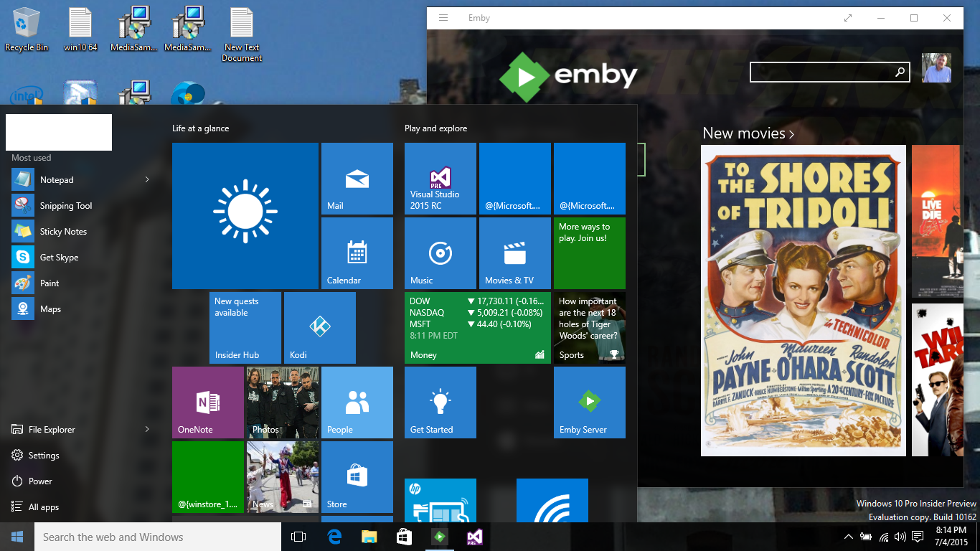Open the Calendar tile
Image resolution: width=980 pixels, height=551 pixels.
click(x=357, y=253)
